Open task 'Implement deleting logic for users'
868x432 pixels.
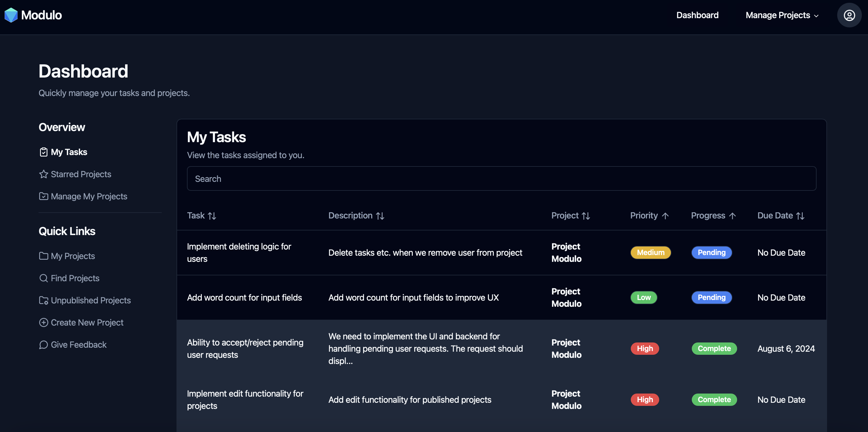[239, 253]
